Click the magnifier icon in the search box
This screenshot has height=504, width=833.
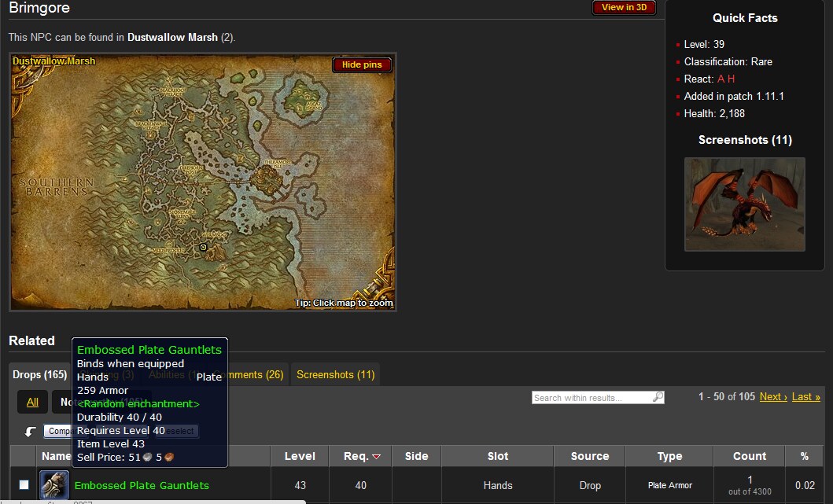coord(658,398)
